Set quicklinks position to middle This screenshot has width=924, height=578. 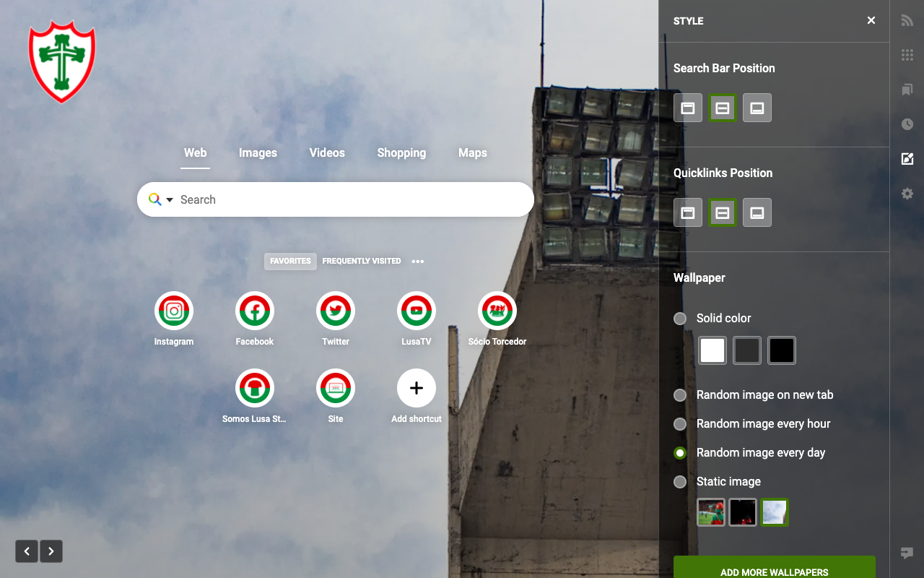pyautogui.click(x=723, y=213)
